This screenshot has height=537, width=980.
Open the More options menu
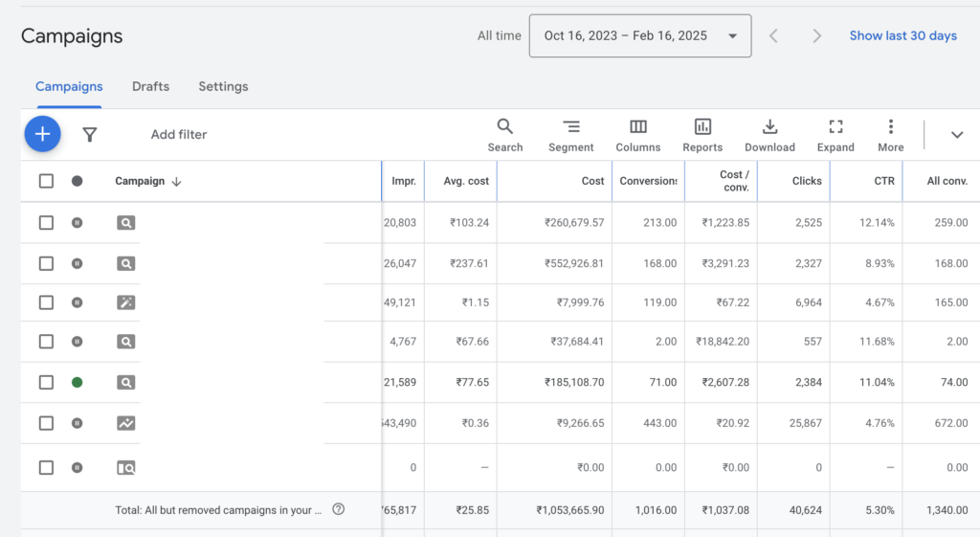click(x=891, y=135)
